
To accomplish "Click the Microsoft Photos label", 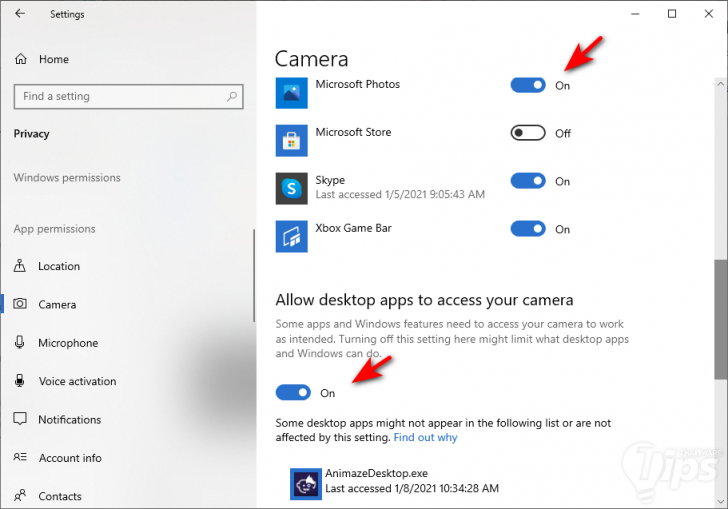I will (x=358, y=84).
